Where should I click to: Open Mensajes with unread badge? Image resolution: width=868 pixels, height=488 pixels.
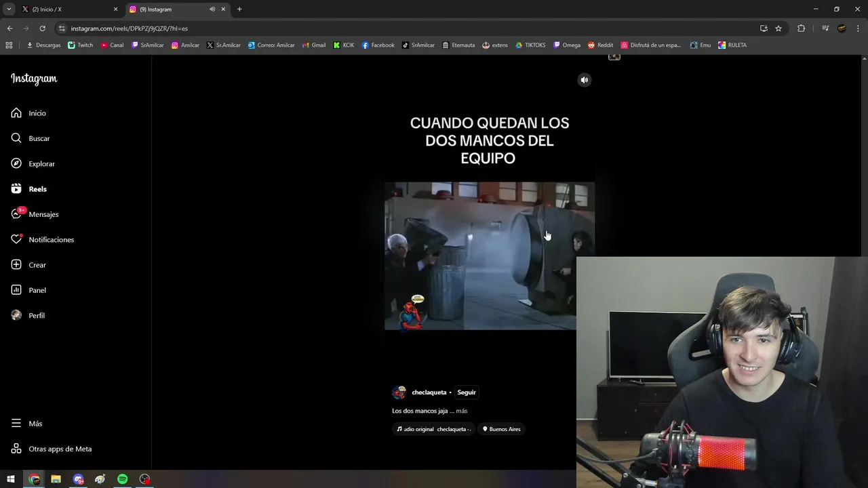(x=35, y=214)
